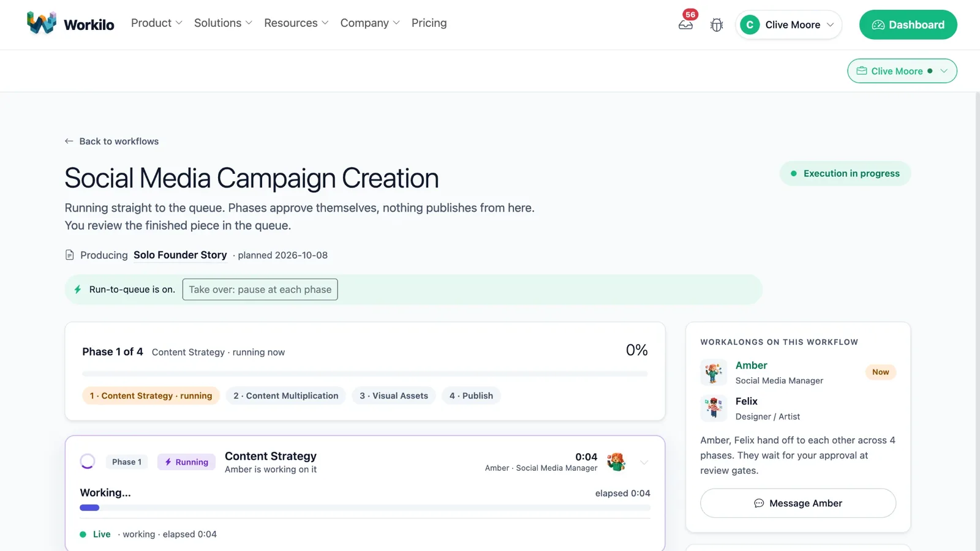The width and height of the screenshot is (980, 551).
Task: Open the Clive Moore workspace switcher
Action: click(902, 71)
